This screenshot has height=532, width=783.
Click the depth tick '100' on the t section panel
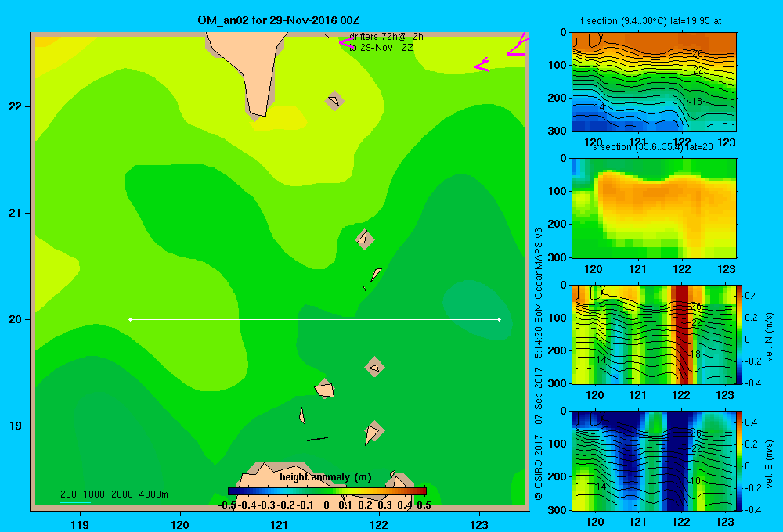559,65
